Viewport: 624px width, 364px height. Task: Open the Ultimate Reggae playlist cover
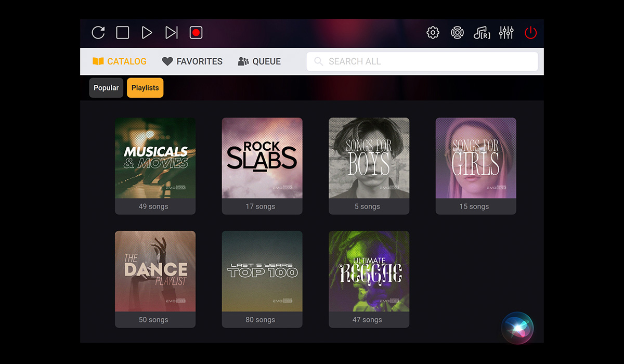click(x=369, y=271)
